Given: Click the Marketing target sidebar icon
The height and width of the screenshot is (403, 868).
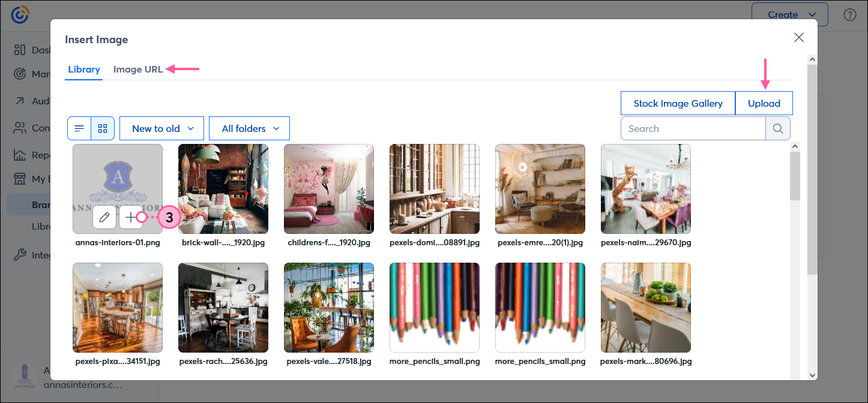Looking at the screenshot, I should coord(20,74).
